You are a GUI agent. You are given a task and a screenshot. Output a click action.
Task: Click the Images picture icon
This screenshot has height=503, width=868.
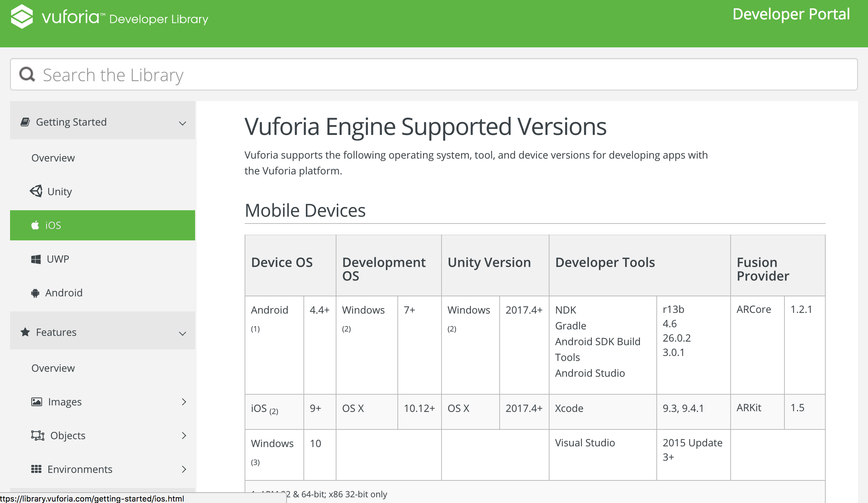(x=37, y=402)
